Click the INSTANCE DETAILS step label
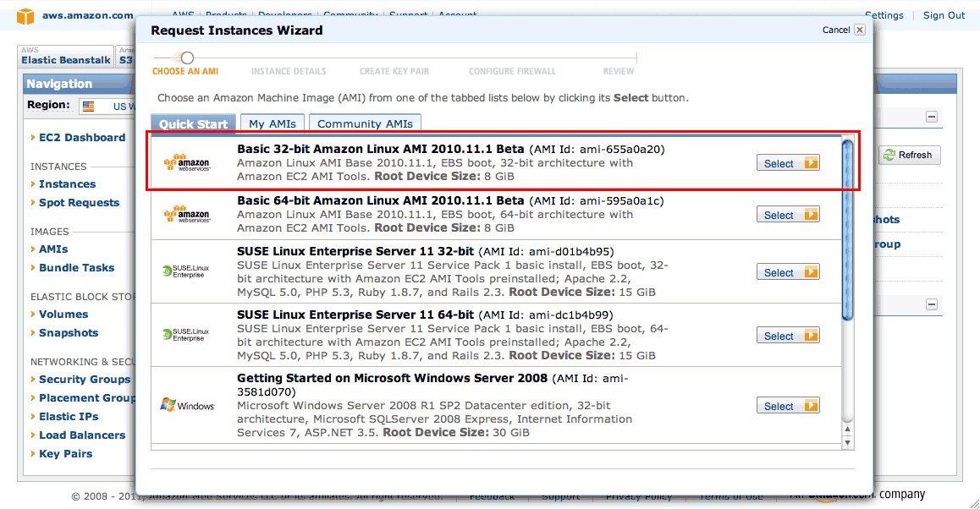980x509 pixels. (289, 72)
